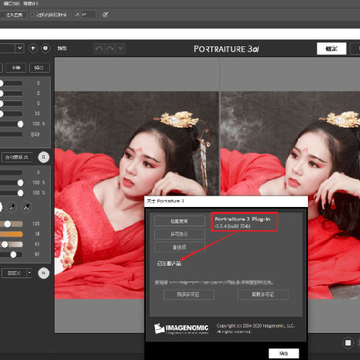Click the middle tab button above smoothing sliders
The height and width of the screenshot is (360, 360).
pos(16,68)
